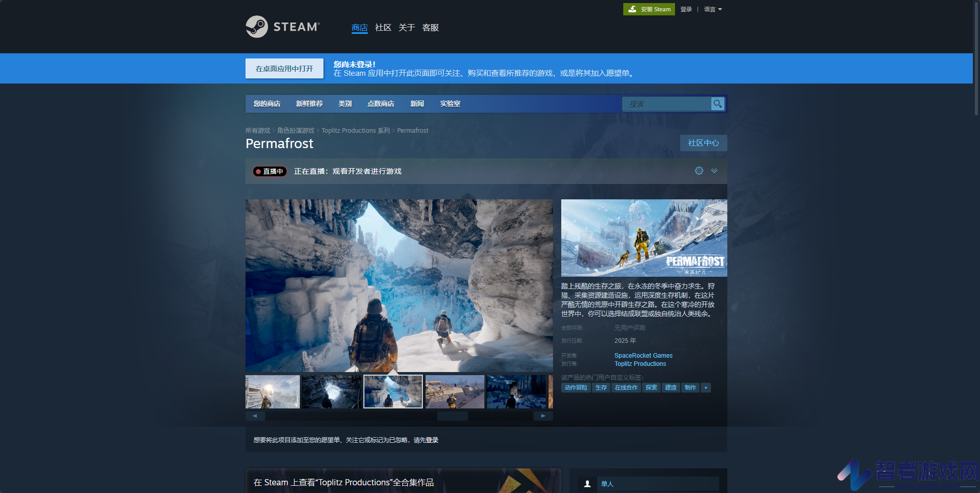Click 2025 年 release date text
Viewport: 980px width, 493px height.
pyautogui.click(x=625, y=341)
